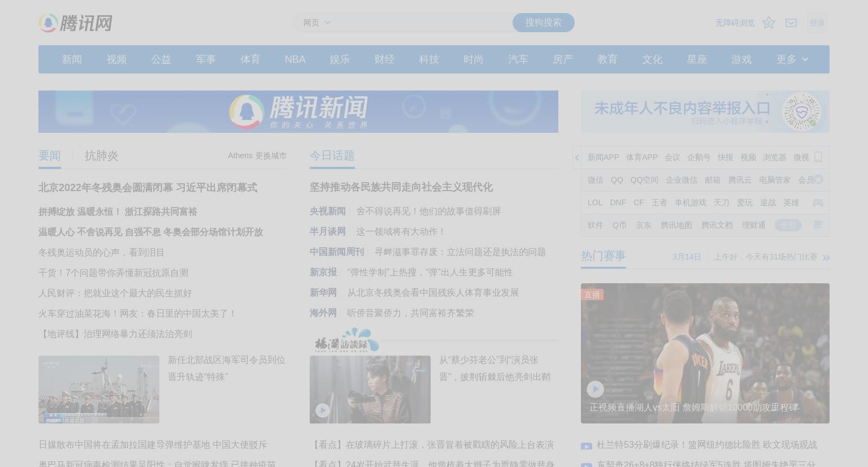Click the gamepad icon in games row
The image size is (868, 467).
(x=818, y=202)
